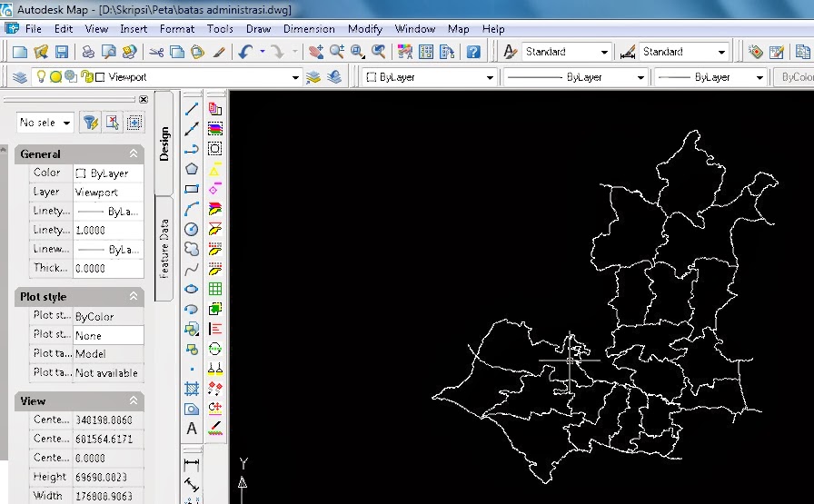
Task: Select the Ellipse draw tool
Action: click(x=192, y=289)
